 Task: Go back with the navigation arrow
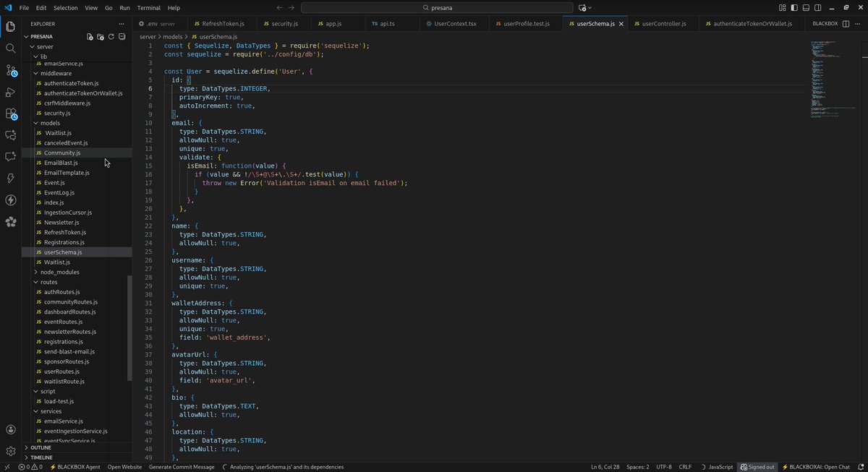click(x=279, y=7)
